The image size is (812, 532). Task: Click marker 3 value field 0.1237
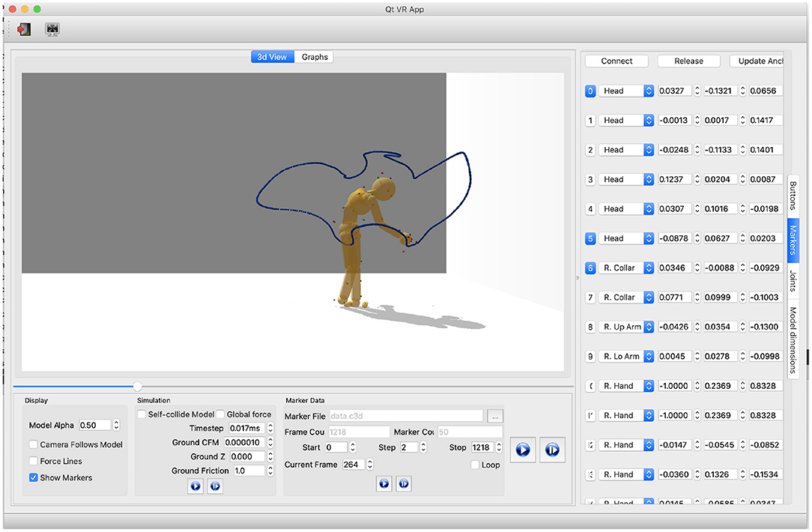point(675,179)
